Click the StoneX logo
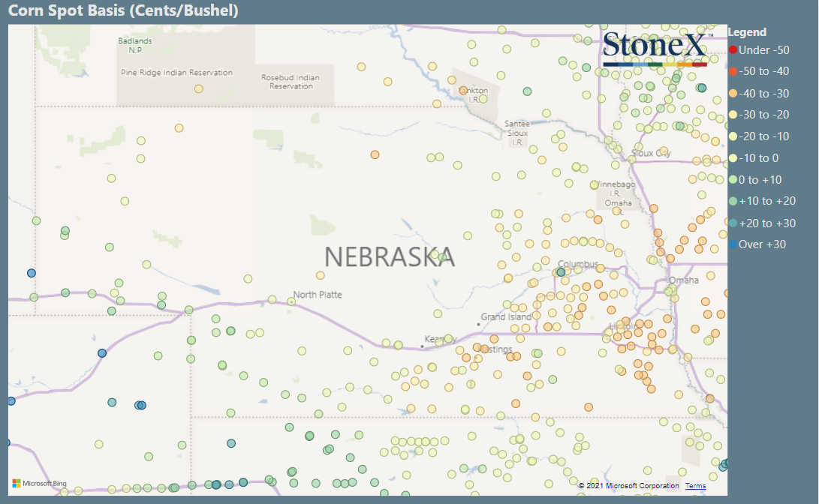The image size is (819, 504). pos(655,49)
